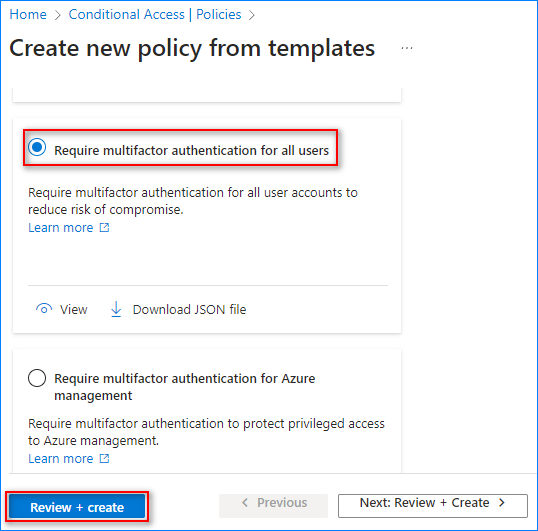Open the ellipsis more options menu
Screen dimensions: 538x531
point(407,48)
